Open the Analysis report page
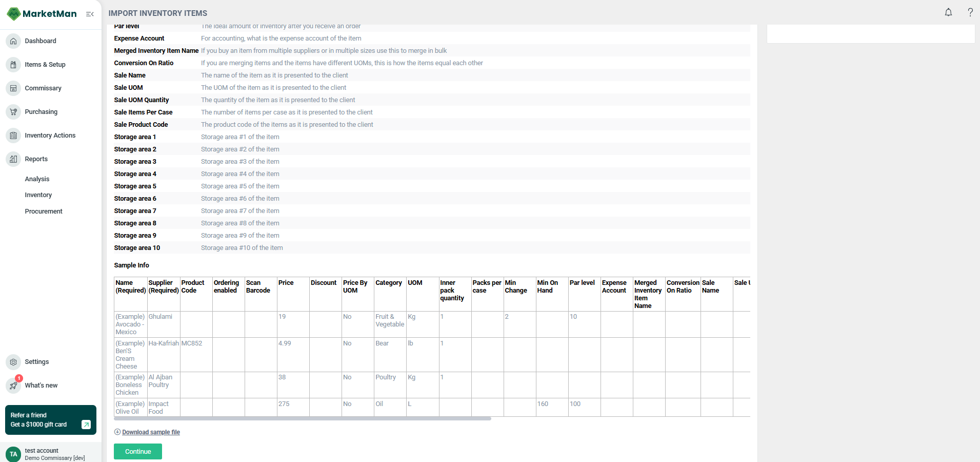The image size is (980, 462). (36, 179)
